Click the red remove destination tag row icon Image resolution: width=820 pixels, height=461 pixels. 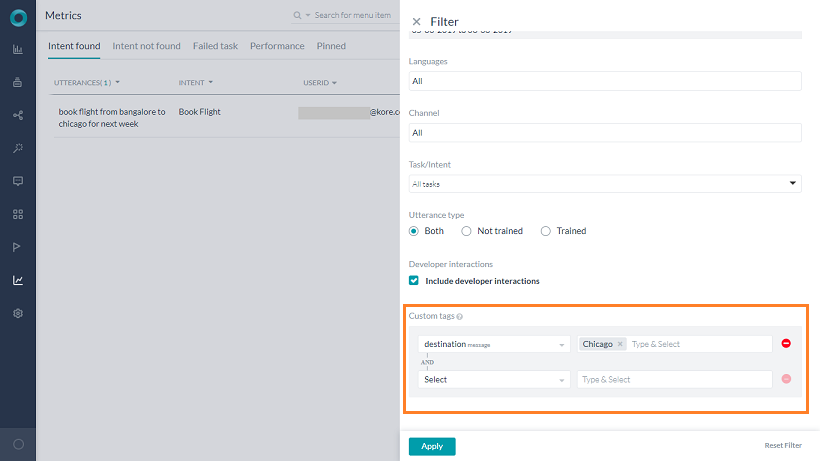point(786,344)
